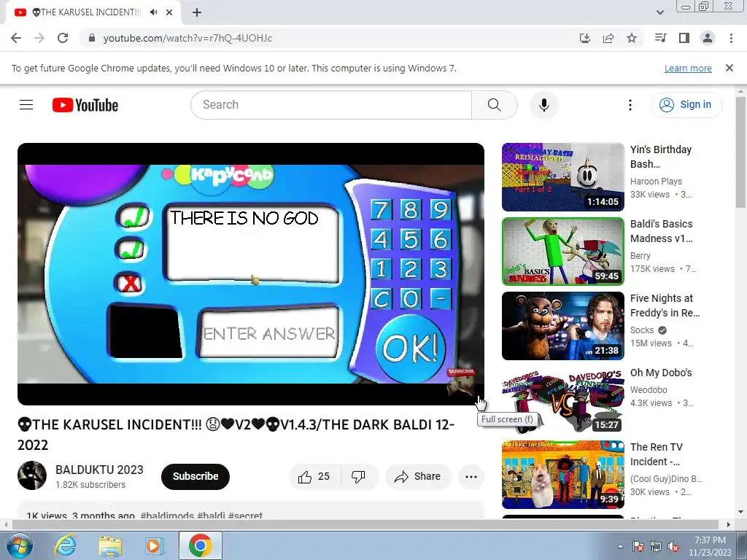Share the video
Viewport: 747px width, 560px height.
tap(418, 476)
